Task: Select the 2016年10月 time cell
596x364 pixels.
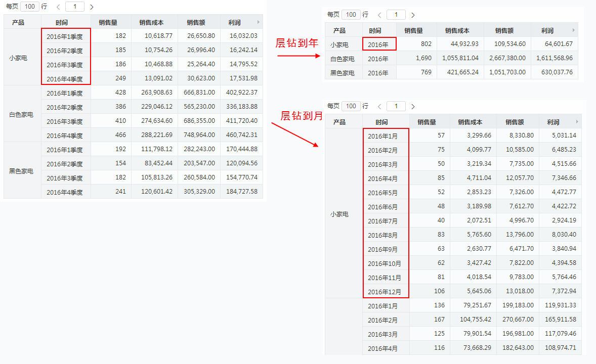Action: click(385, 263)
